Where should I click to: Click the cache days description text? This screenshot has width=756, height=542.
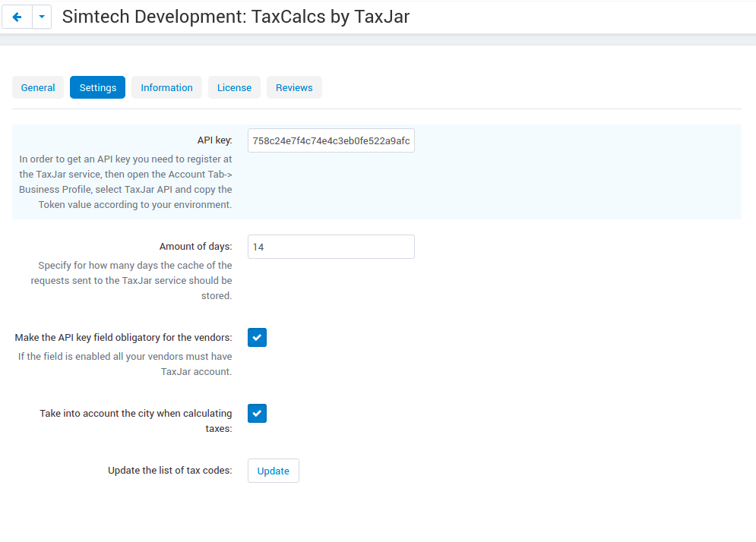[131, 280]
